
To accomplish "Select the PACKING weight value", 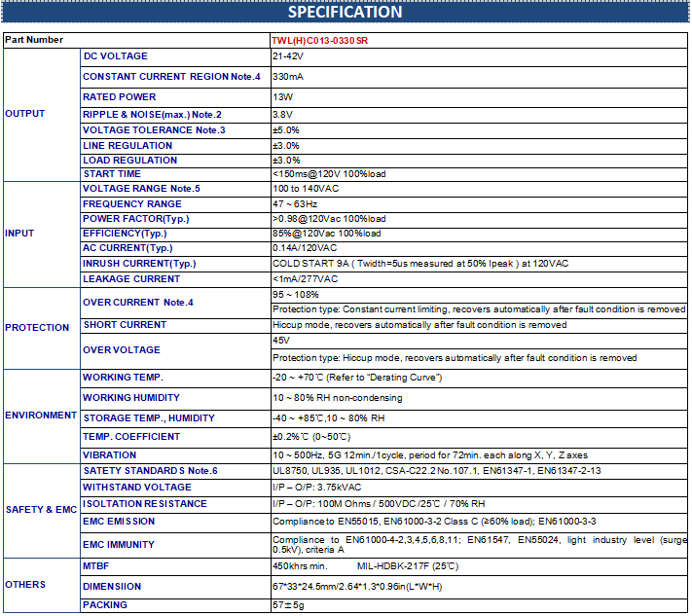I will 287,605.
